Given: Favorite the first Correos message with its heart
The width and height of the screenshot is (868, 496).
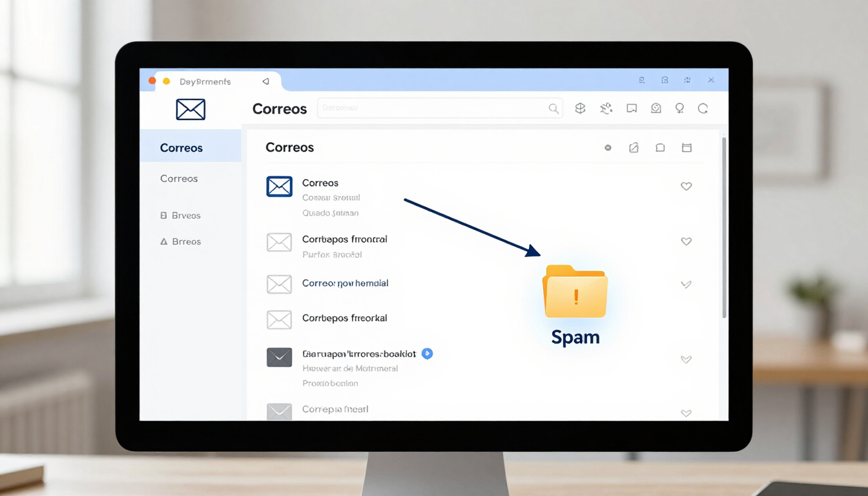Looking at the screenshot, I should click(x=686, y=186).
